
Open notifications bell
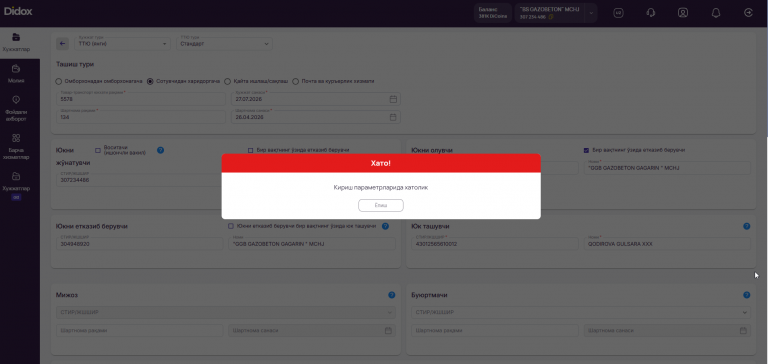(x=716, y=13)
